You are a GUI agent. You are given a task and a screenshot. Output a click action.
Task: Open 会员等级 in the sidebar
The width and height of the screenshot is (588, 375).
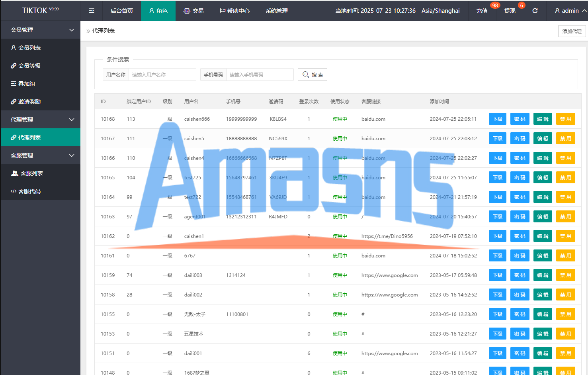click(26, 66)
